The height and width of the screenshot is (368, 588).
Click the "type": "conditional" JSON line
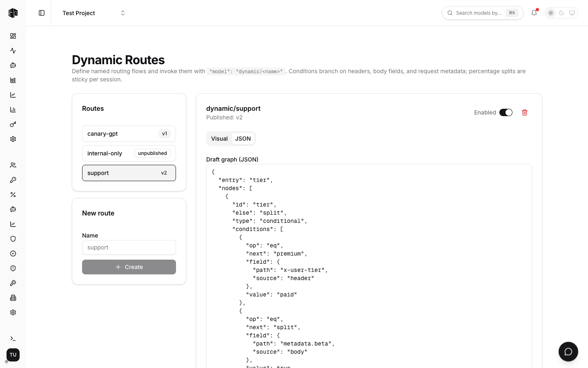point(269,221)
